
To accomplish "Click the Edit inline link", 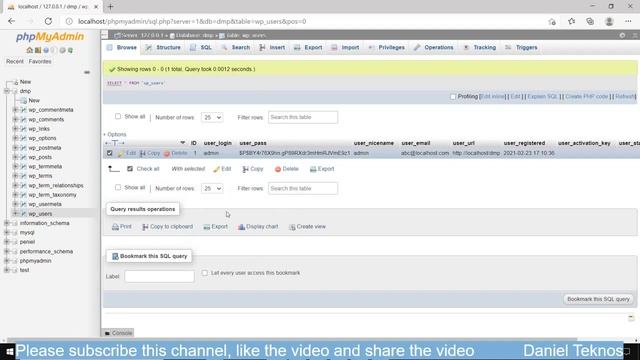I will pyautogui.click(x=492, y=97).
